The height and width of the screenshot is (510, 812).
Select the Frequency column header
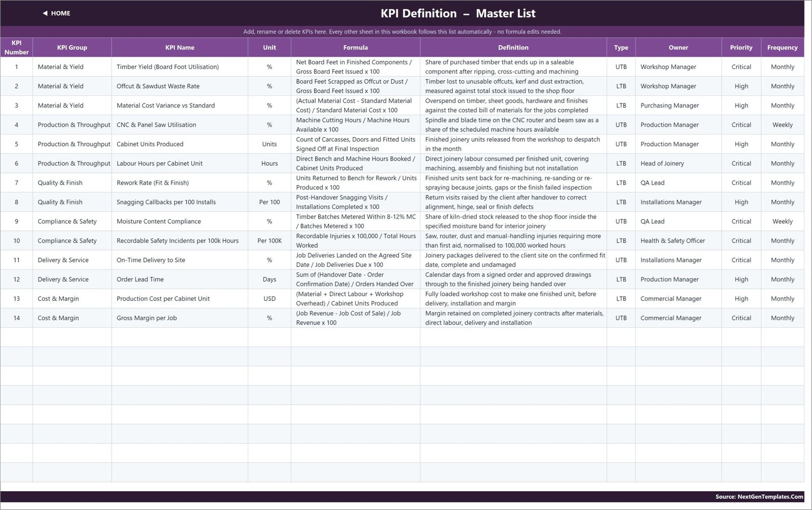[x=782, y=47]
